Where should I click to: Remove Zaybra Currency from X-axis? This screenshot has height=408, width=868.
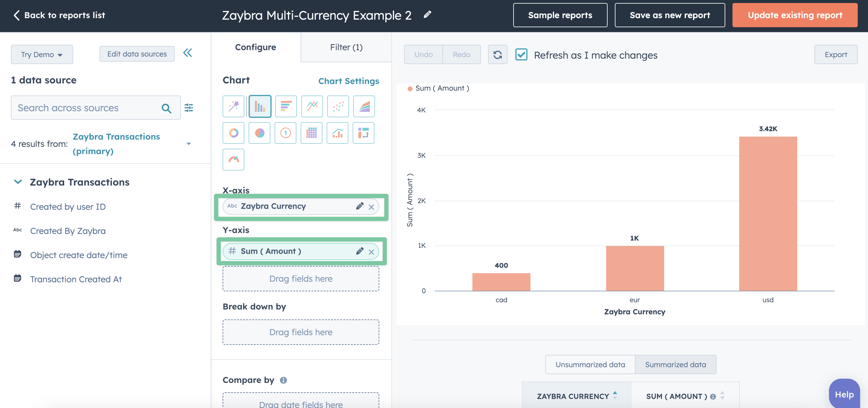click(x=371, y=207)
